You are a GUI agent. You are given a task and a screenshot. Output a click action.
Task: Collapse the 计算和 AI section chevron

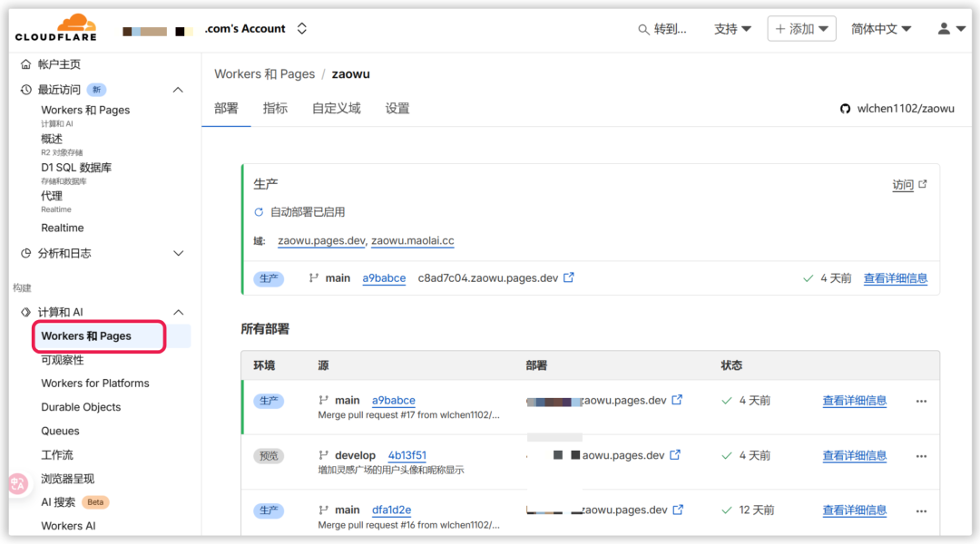pos(178,312)
